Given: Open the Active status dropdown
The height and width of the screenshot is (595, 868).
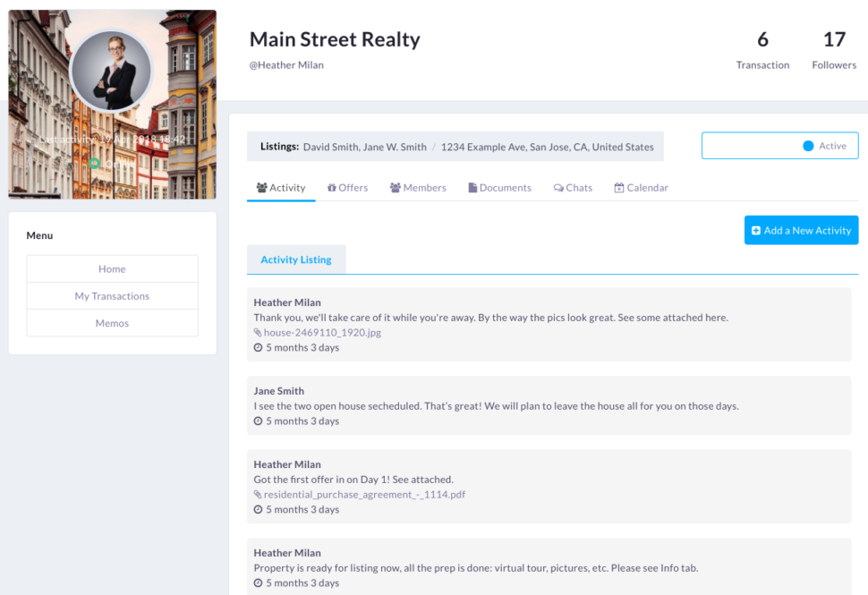Looking at the screenshot, I should [x=780, y=146].
